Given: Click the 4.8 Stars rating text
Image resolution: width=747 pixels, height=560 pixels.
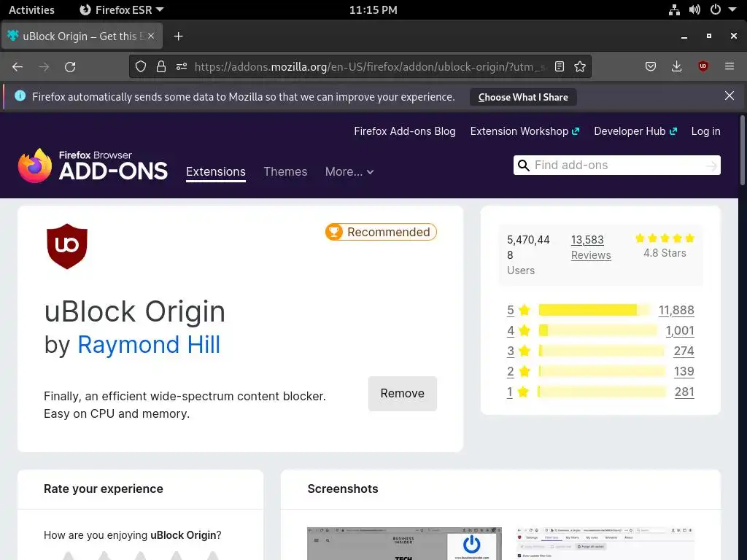Looking at the screenshot, I should coord(665,253).
